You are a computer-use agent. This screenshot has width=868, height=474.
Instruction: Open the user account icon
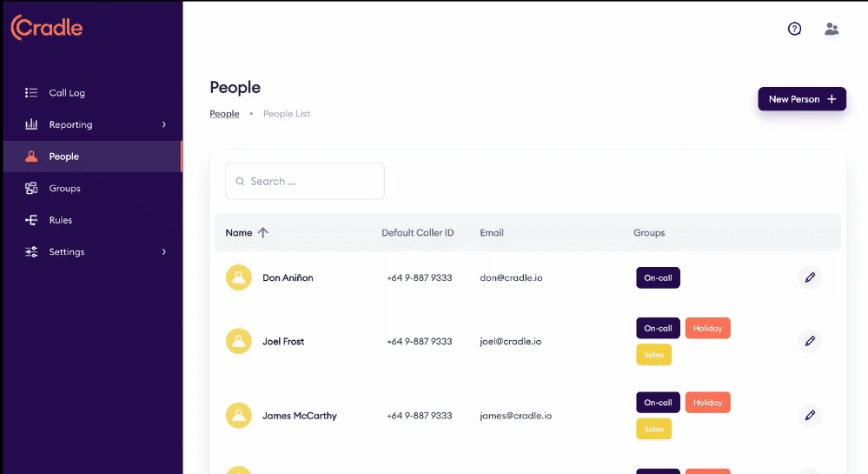[832, 29]
